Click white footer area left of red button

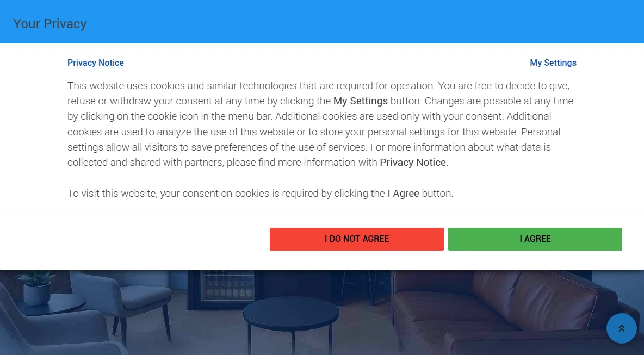135,240
